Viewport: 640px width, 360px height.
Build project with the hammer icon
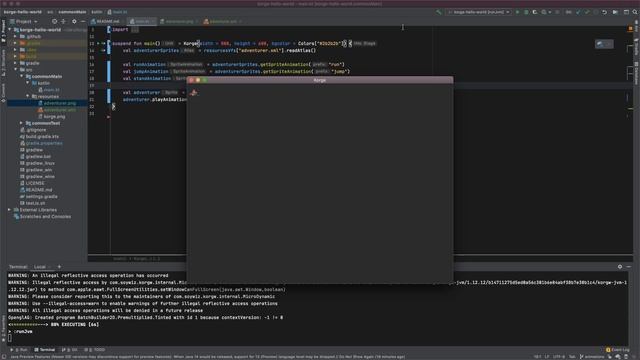(439, 12)
